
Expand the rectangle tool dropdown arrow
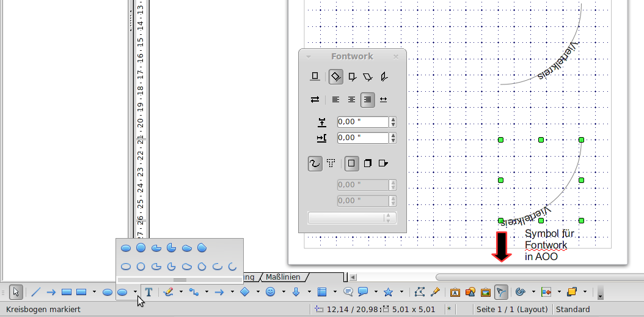tap(94, 293)
